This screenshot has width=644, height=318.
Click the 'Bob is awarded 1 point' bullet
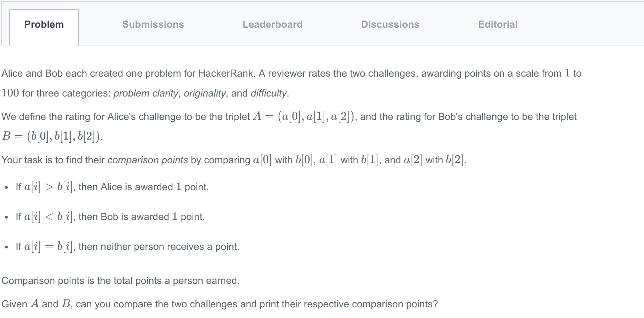pyautogui.click(x=111, y=217)
